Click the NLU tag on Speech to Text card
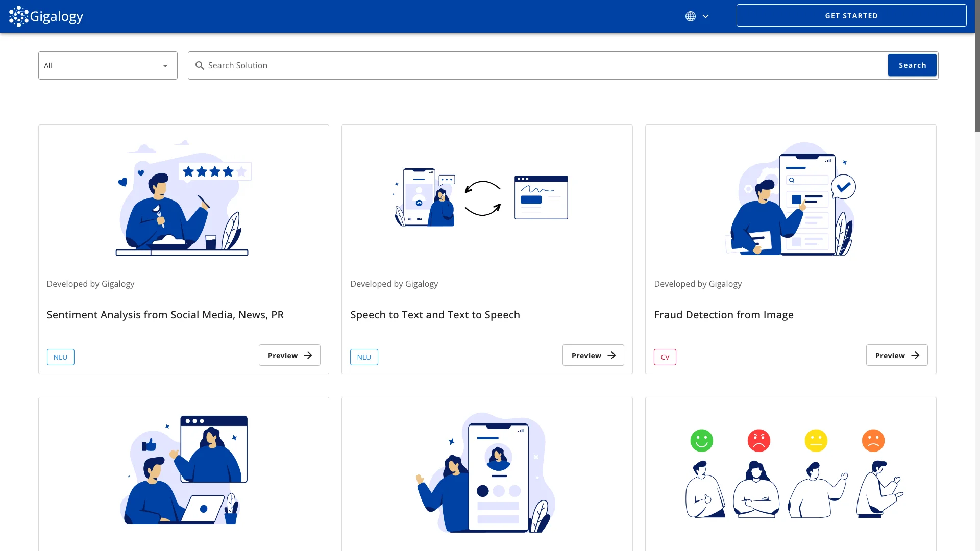The image size is (980, 551). pyautogui.click(x=364, y=357)
